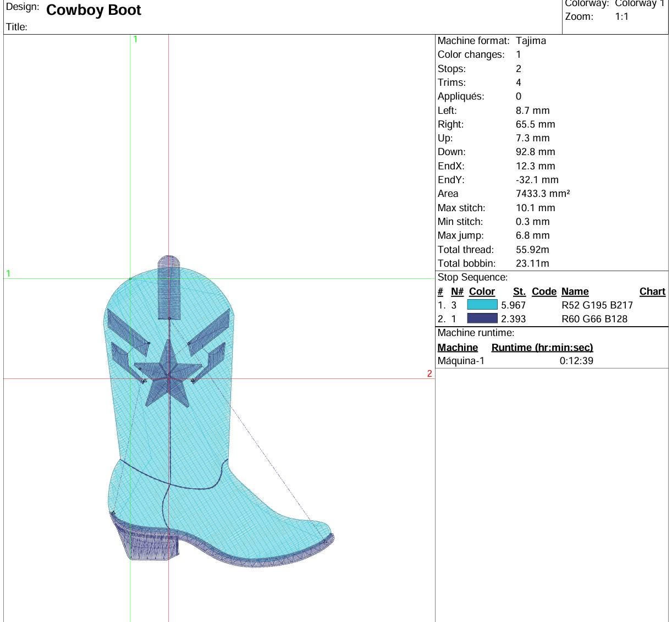Click the Min stitch value '0.3 mm'
The height and width of the screenshot is (622, 672).
[x=532, y=222]
